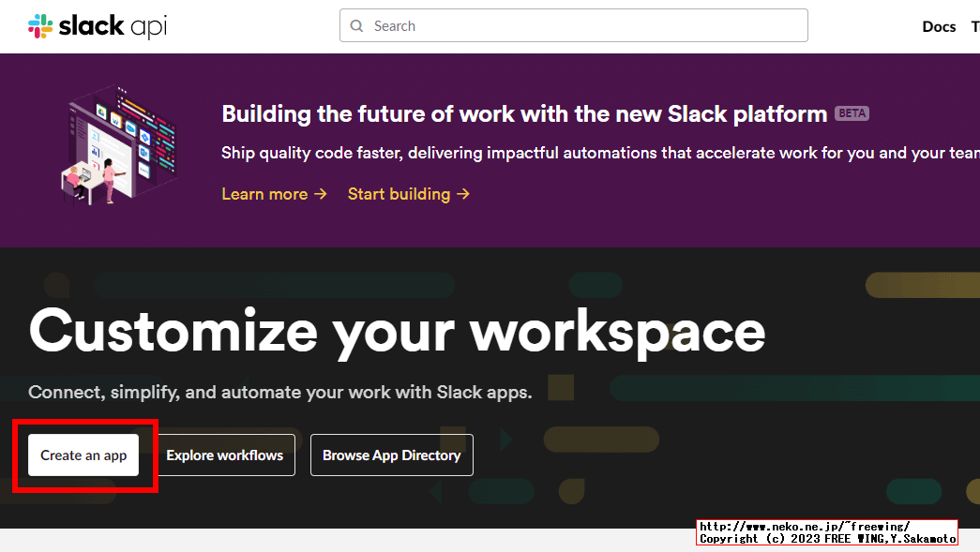Open the partially visible menu right of Docs
This screenshot has height=552, width=980.
pyautogui.click(x=974, y=26)
